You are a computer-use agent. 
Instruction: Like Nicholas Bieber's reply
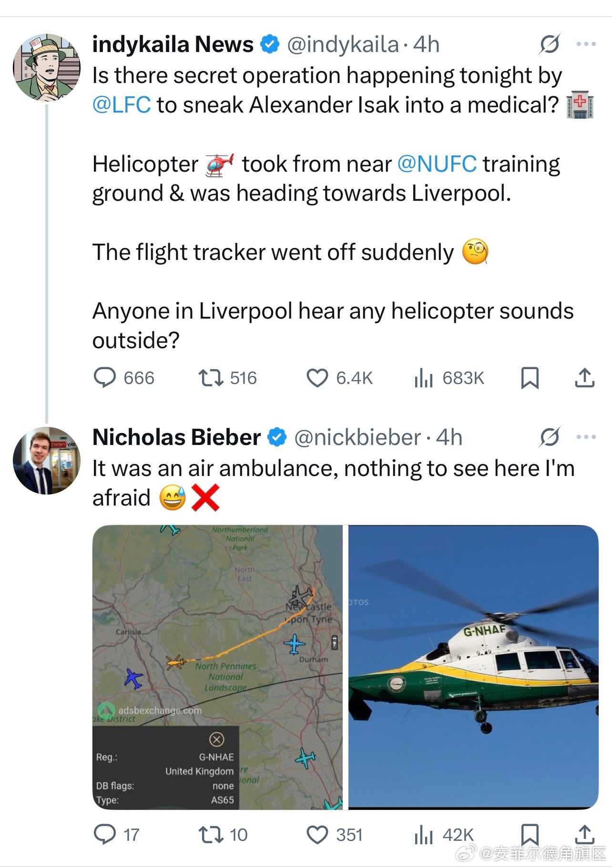click(x=335, y=835)
